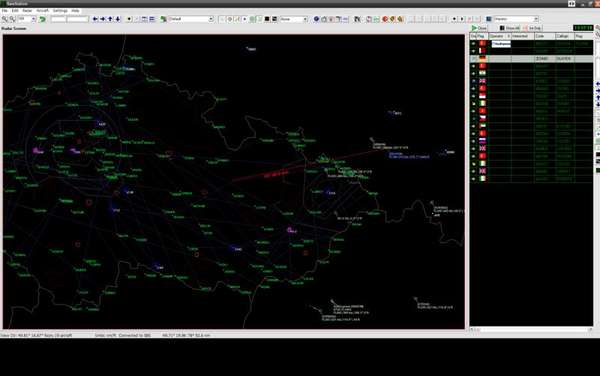Open the None dropdown in toolbar
Image resolution: width=600 pixels, height=376 pixels.
tap(294, 19)
